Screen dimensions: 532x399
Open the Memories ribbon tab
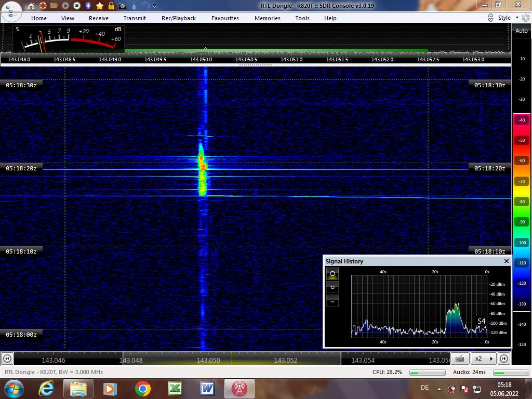coord(268,18)
